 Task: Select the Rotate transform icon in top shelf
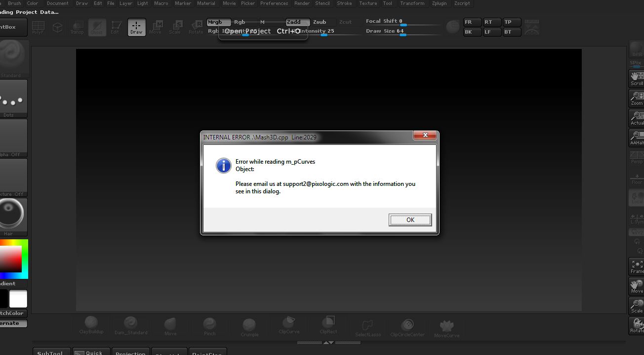click(x=196, y=27)
